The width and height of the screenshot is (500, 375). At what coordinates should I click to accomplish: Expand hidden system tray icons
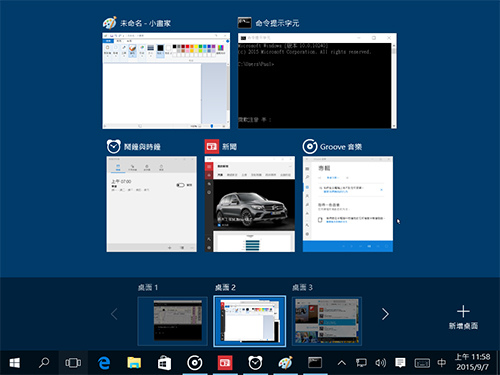pyautogui.click(x=342, y=363)
